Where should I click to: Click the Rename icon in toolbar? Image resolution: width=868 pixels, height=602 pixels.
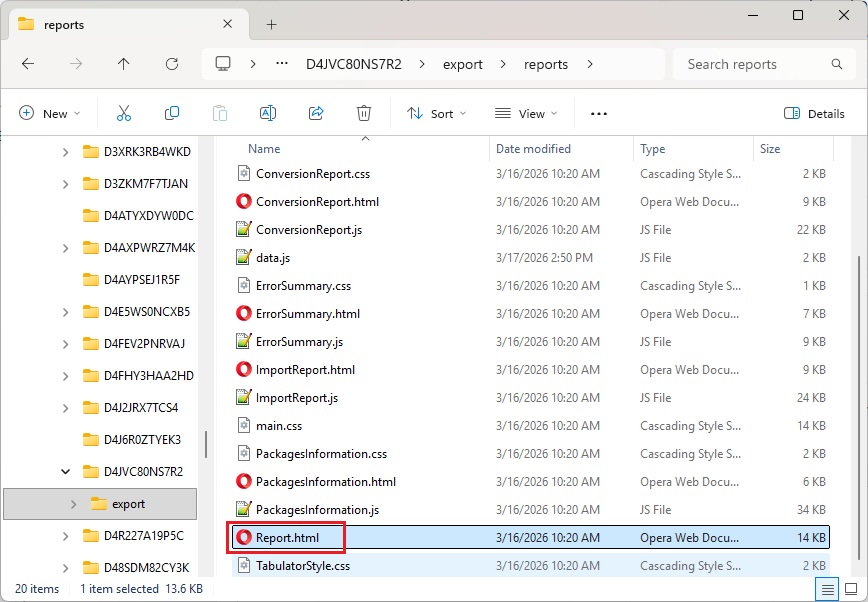[x=268, y=114]
